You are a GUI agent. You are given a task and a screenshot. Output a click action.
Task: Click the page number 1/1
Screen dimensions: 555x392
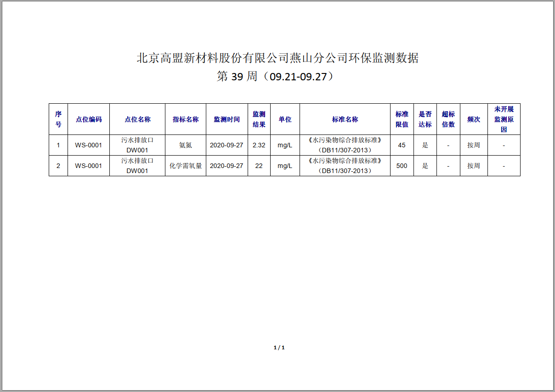tap(278, 347)
